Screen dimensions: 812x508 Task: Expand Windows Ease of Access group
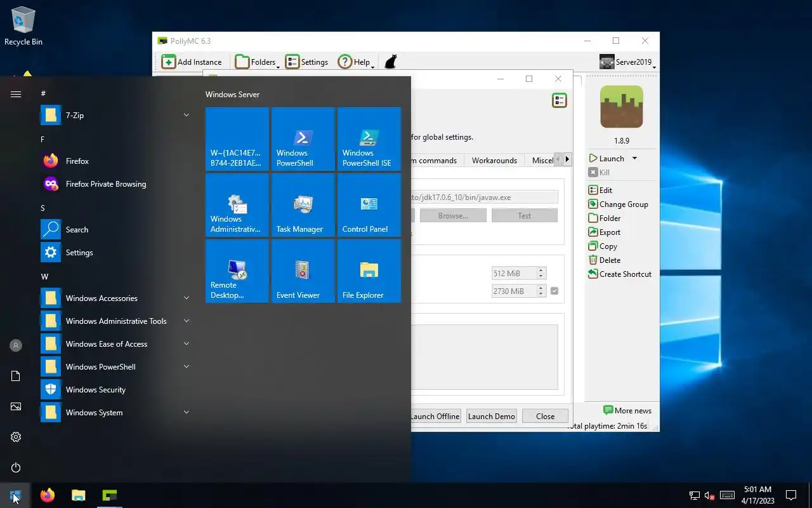point(187,344)
